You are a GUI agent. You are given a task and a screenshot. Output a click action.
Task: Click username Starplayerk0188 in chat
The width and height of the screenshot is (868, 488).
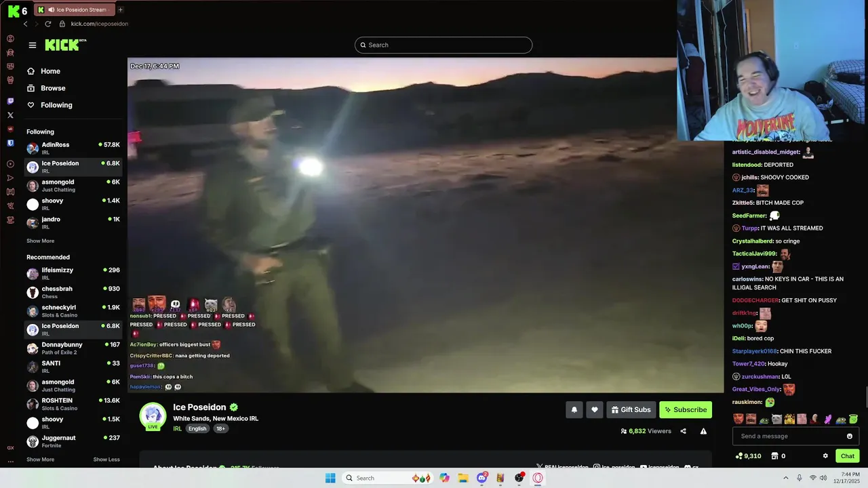(x=754, y=351)
